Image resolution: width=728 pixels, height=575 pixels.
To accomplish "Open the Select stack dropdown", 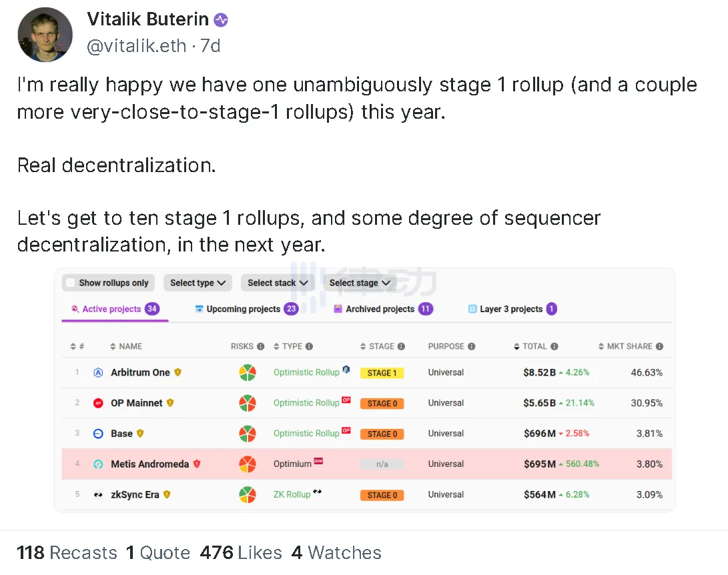I will coord(277,283).
